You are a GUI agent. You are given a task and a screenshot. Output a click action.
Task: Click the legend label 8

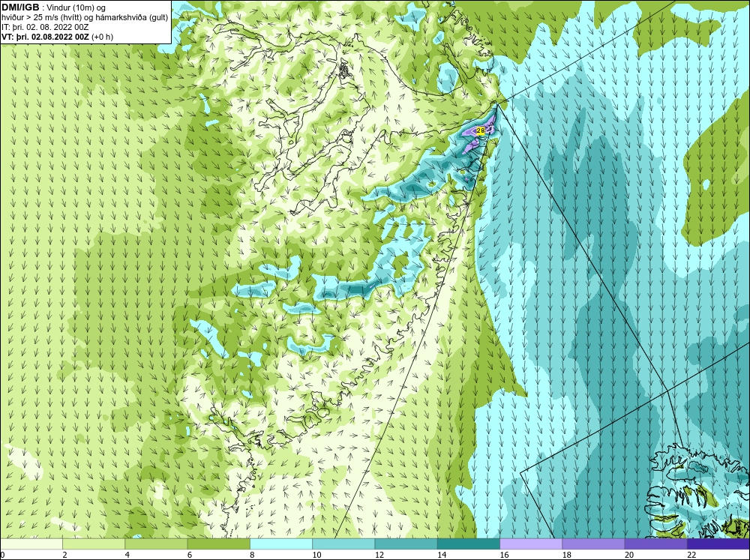[252, 555]
